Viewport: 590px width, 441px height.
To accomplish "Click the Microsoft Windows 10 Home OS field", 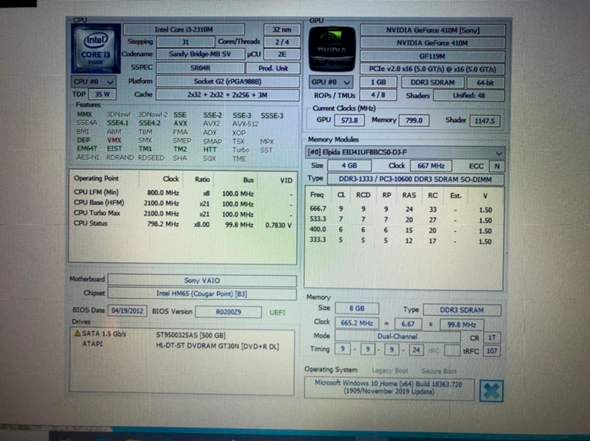I will point(389,388).
